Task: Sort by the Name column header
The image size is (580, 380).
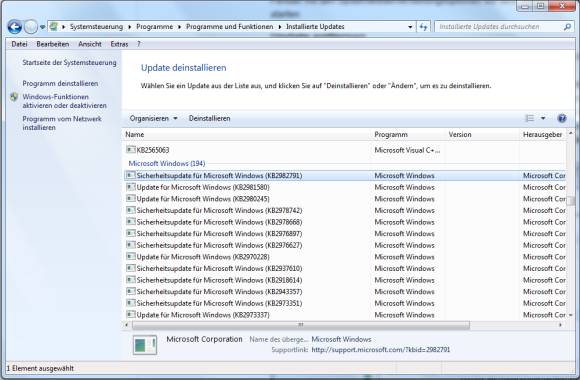Action: click(x=247, y=135)
